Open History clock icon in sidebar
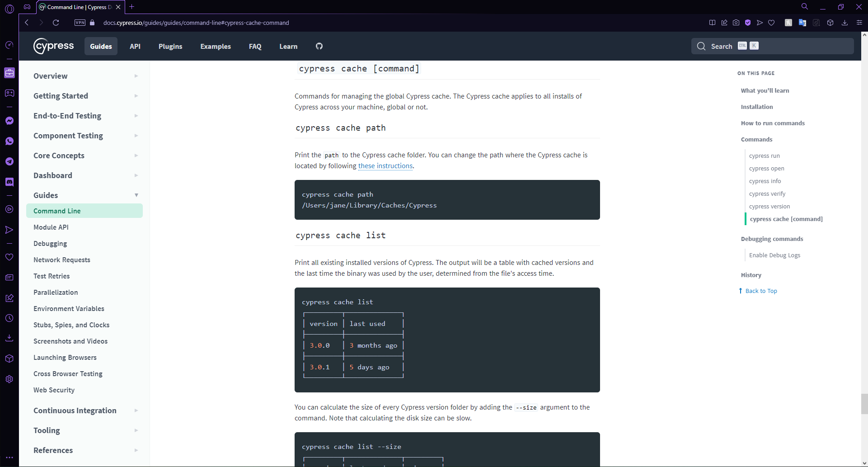Image resolution: width=868 pixels, height=467 pixels. pyautogui.click(x=9, y=318)
